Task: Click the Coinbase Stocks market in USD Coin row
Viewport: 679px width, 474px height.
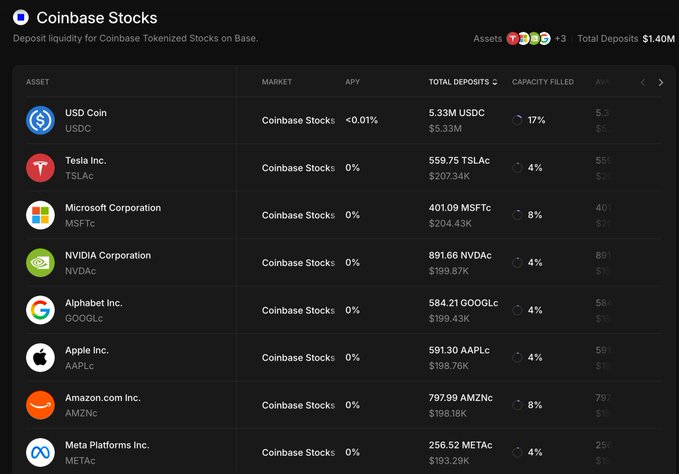Action: coord(298,120)
